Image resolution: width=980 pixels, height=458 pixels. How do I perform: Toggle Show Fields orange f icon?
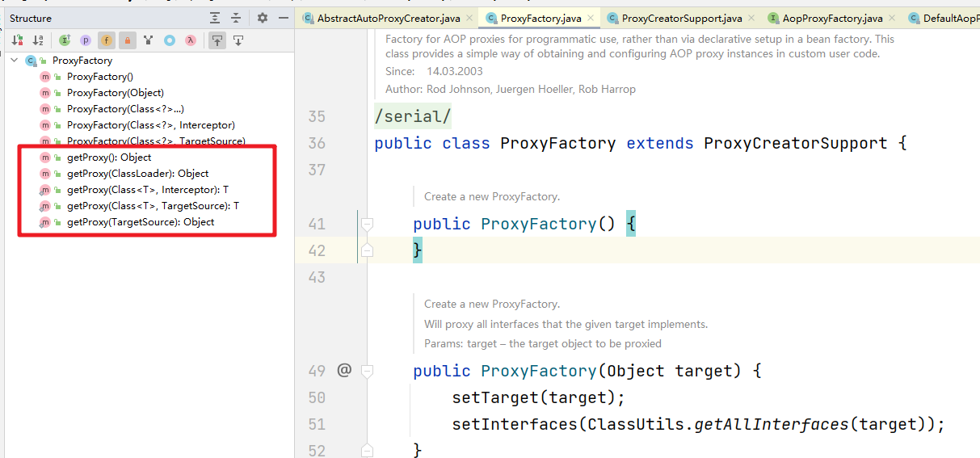click(107, 40)
